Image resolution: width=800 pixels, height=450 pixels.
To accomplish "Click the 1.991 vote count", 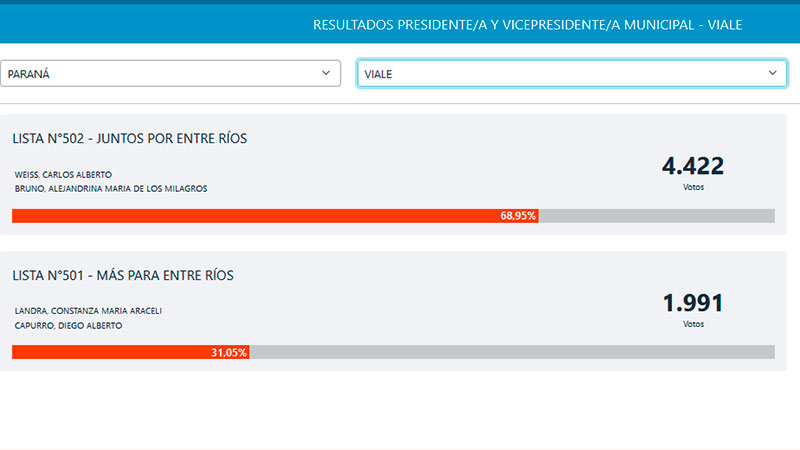I will click(693, 303).
